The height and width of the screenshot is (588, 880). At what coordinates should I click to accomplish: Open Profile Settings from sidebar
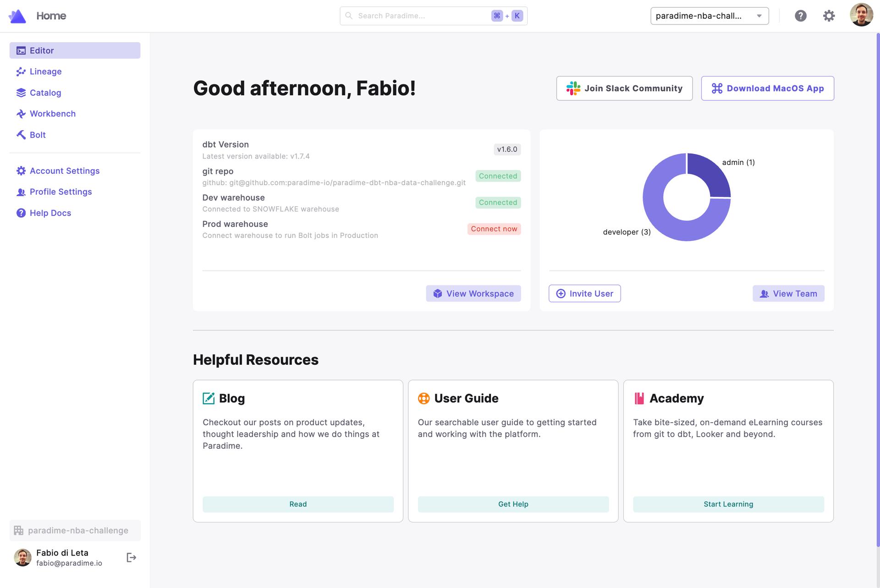pyautogui.click(x=60, y=192)
